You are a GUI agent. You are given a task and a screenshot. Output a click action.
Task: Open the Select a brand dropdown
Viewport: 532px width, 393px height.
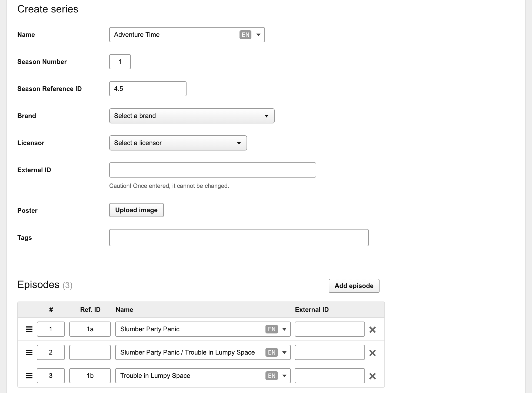pyautogui.click(x=192, y=116)
